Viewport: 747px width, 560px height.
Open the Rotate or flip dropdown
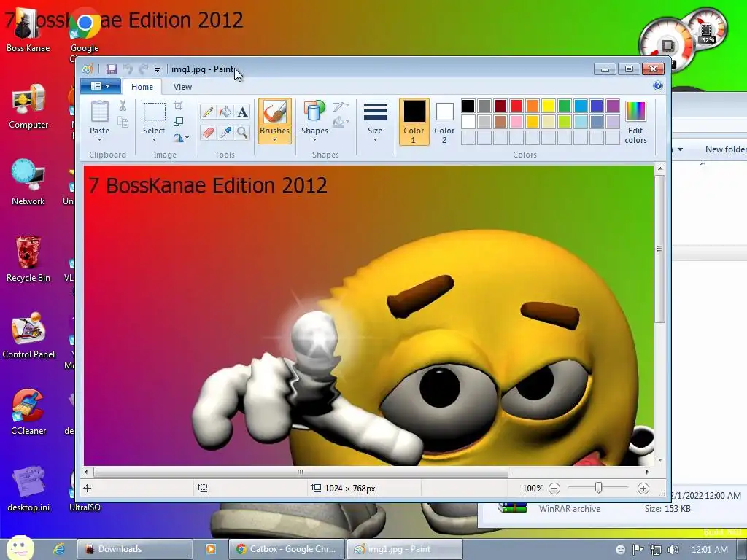(x=181, y=138)
